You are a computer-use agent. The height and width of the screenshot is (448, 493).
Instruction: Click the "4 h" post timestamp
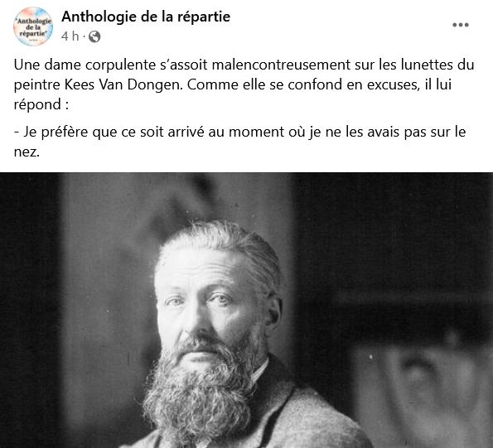pyautogui.click(x=70, y=36)
